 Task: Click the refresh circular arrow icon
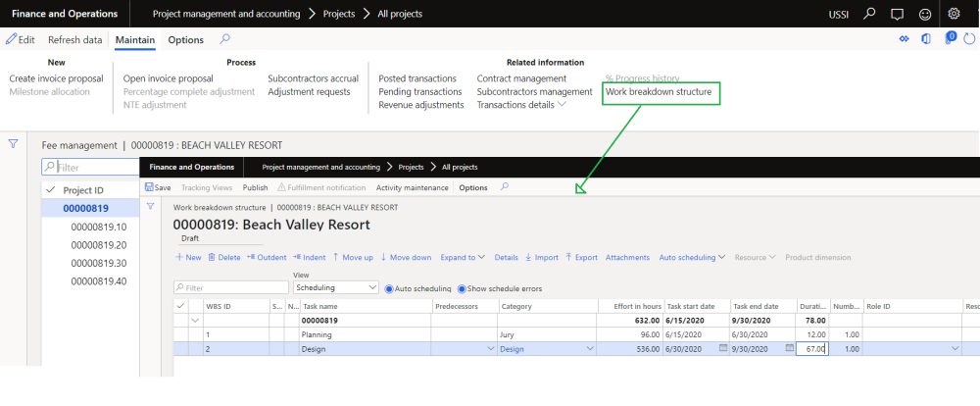[x=969, y=39]
